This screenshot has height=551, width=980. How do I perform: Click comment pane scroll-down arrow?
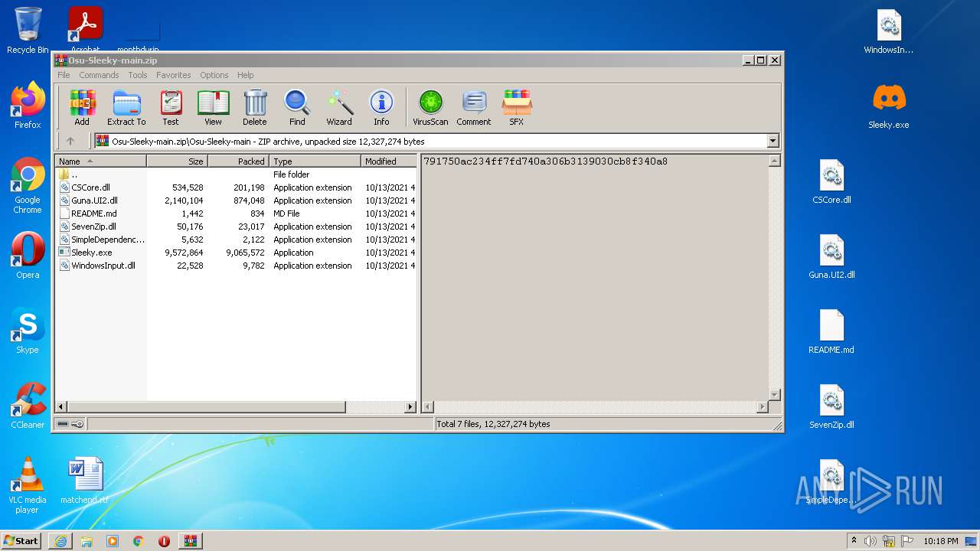[x=774, y=395]
